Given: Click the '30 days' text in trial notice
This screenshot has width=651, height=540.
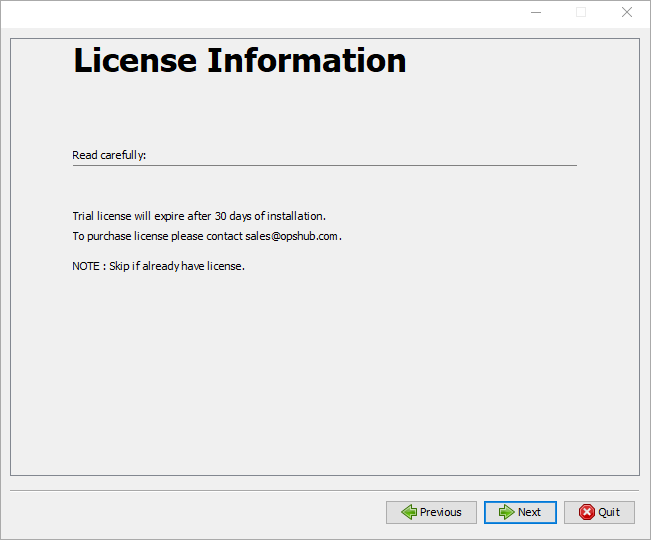Looking at the screenshot, I should tap(234, 216).
